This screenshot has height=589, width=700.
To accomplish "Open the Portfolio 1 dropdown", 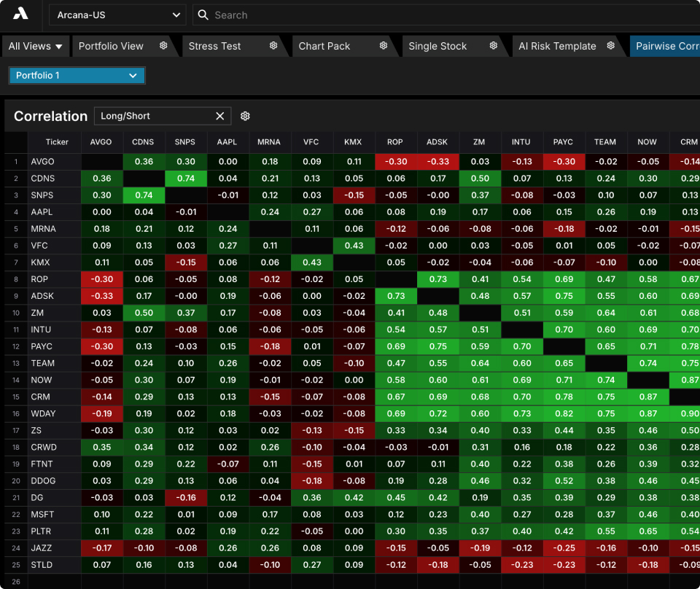I will pyautogui.click(x=77, y=75).
